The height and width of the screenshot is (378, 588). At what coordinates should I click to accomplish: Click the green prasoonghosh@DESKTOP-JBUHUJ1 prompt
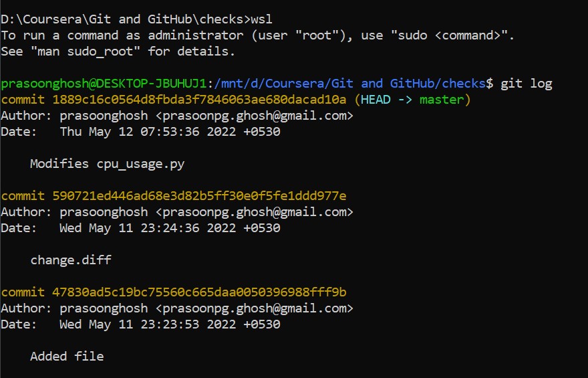click(x=104, y=84)
